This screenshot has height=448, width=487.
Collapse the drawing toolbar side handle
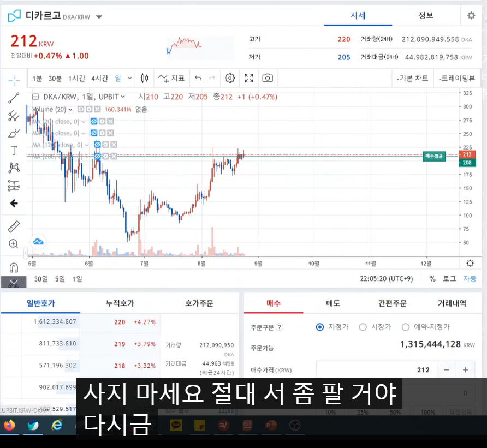(26, 253)
